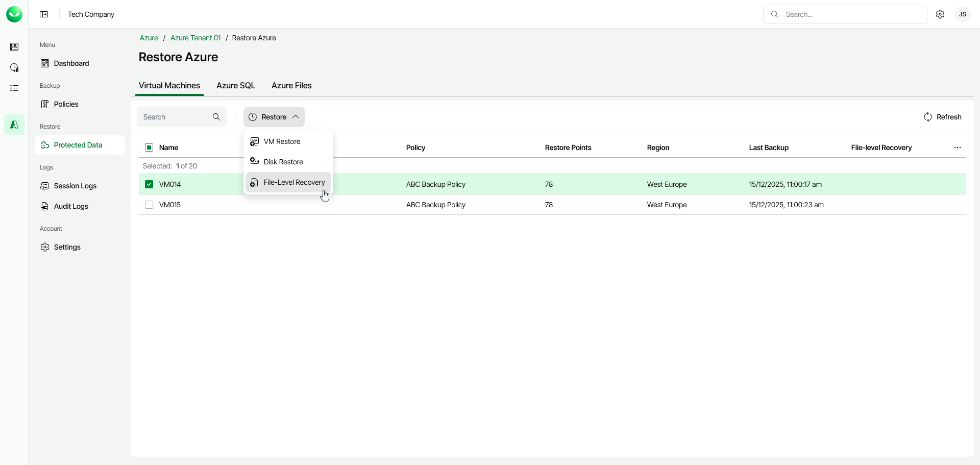Open the Dashboard grid icon in the rail

coord(14,47)
